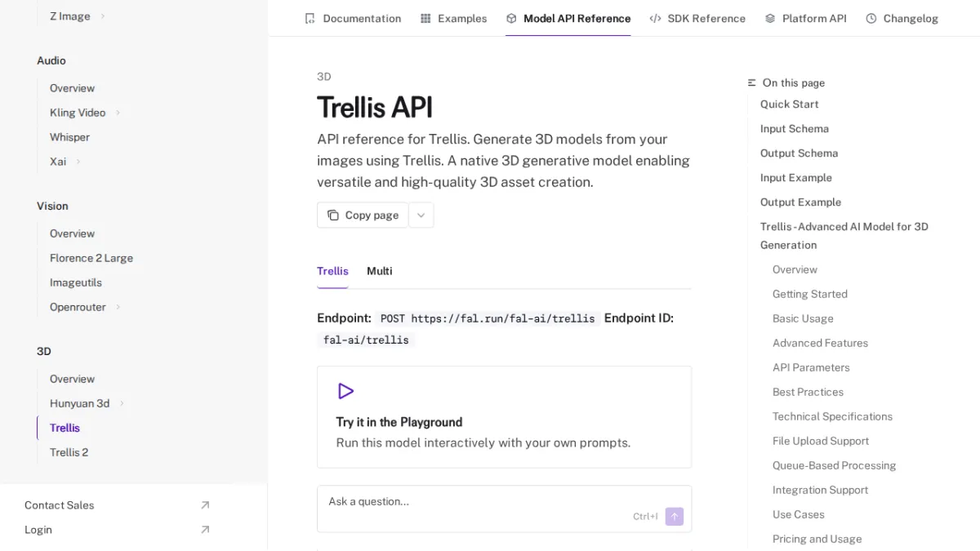Expand the Kling Video chevron

pos(118,113)
